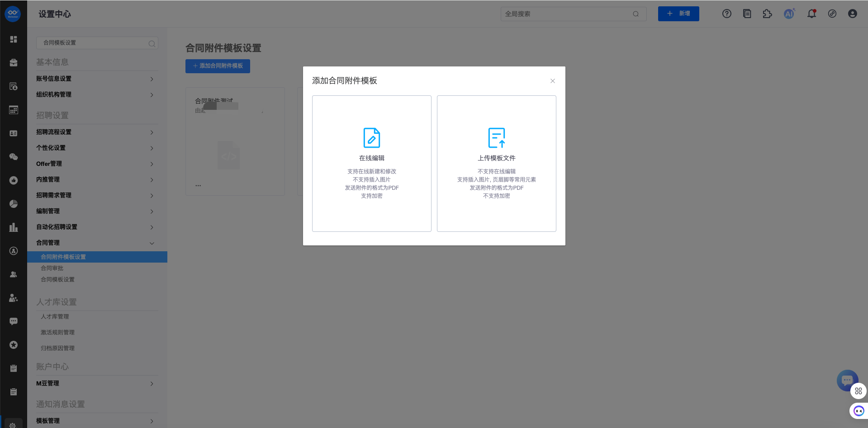Screen dimensions: 868x428
Task: Open the speech bubble icon in left rail
Action: pyautogui.click(x=14, y=321)
